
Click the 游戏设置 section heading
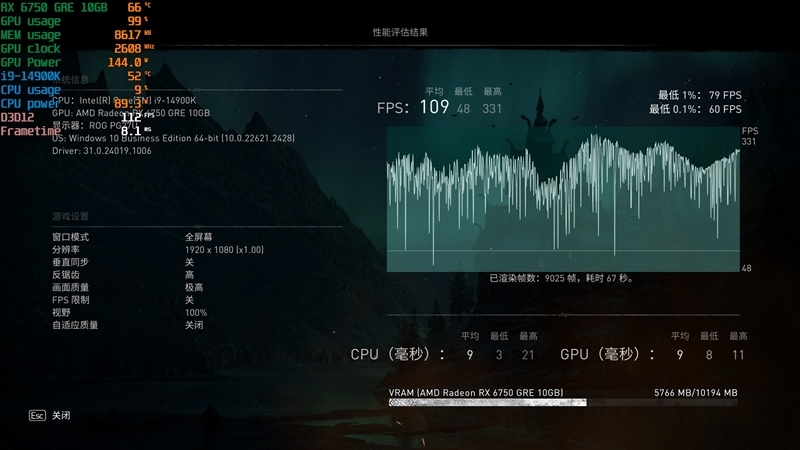click(70, 216)
